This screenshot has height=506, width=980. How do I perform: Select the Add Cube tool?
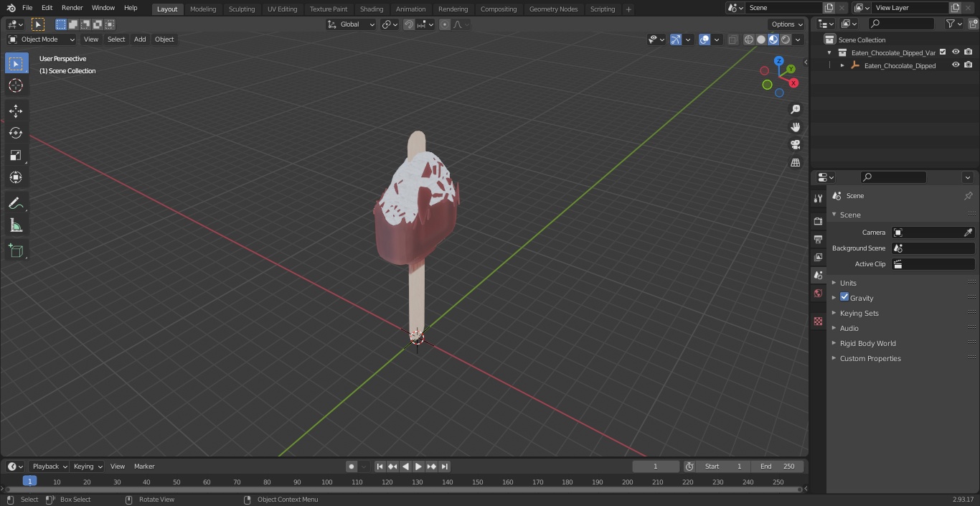tap(16, 251)
